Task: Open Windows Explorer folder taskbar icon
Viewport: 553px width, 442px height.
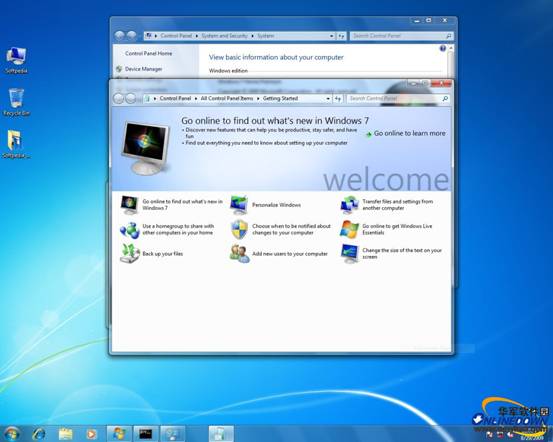Action: tap(65, 434)
